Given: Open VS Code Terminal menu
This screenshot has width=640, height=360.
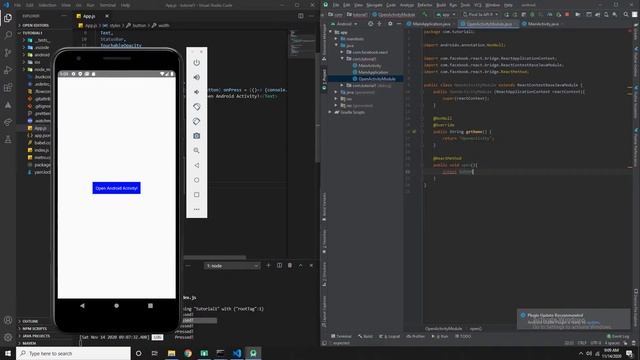Looking at the screenshot, I should coord(108,5).
